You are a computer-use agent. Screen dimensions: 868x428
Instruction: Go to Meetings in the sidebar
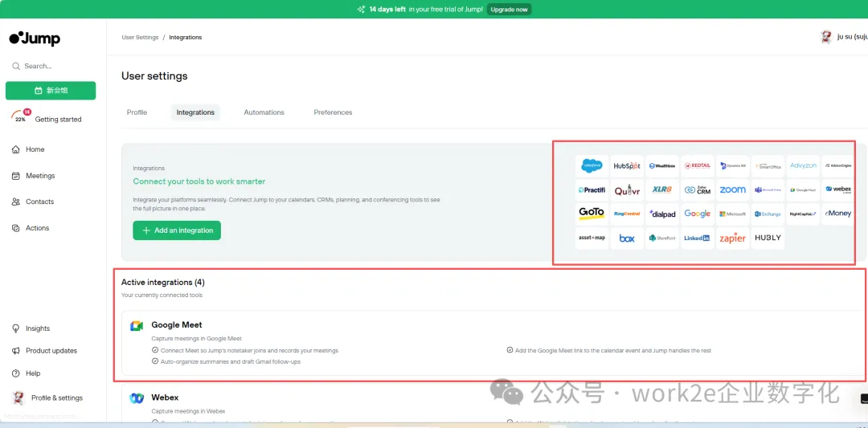click(40, 176)
